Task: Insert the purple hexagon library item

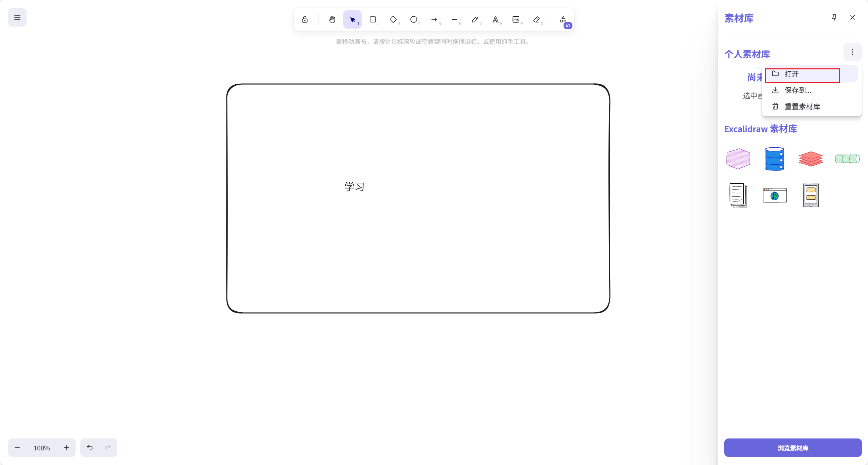Action: (738, 159)
